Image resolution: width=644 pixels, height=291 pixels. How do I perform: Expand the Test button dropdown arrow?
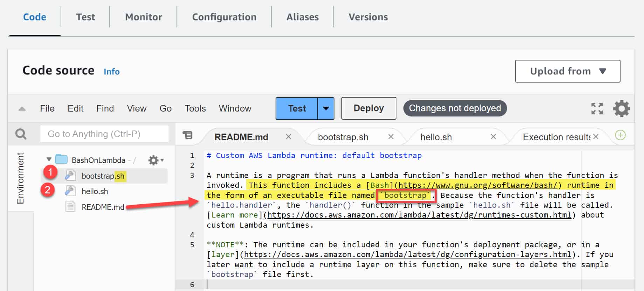326,108
